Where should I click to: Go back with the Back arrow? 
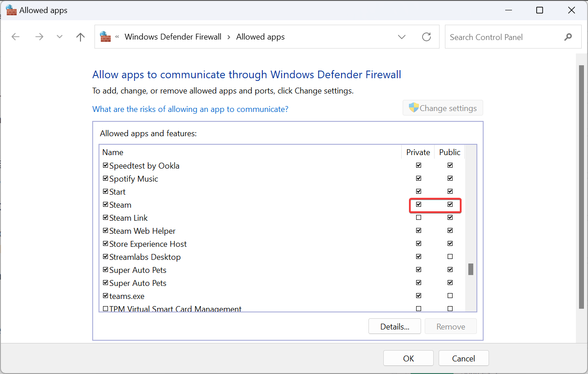[16, 37]
